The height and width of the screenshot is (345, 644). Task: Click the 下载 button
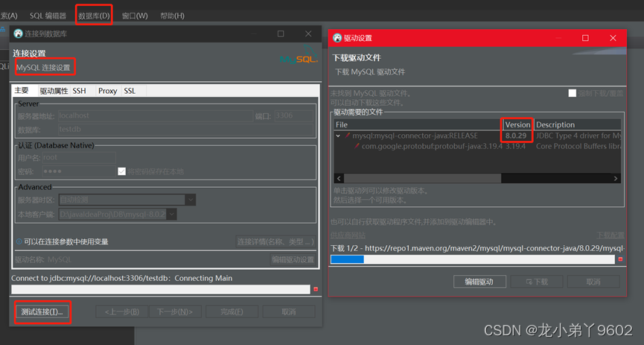click(537, 282)
